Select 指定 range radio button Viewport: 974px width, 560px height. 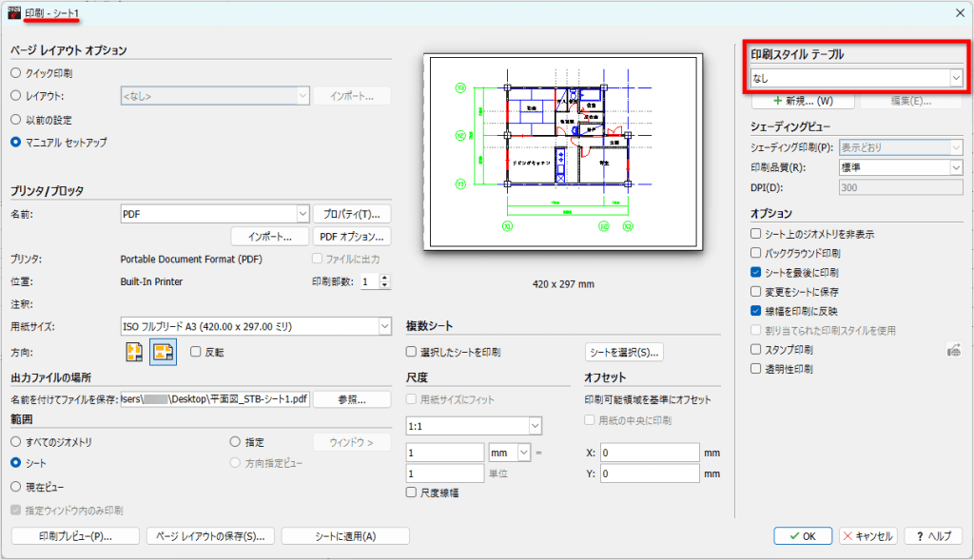click(235, 441)
